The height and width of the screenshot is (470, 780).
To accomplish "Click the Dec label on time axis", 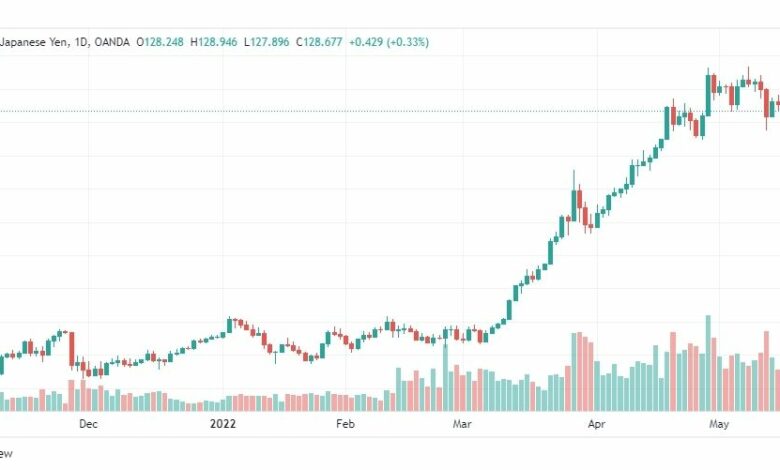I will pyautogui.click(x=88, y=424).
